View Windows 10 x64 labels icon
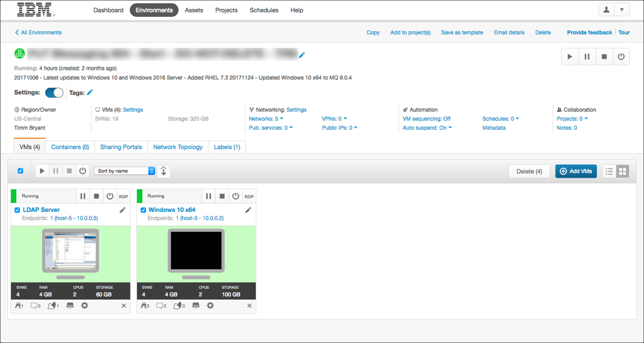 (180, 306)
